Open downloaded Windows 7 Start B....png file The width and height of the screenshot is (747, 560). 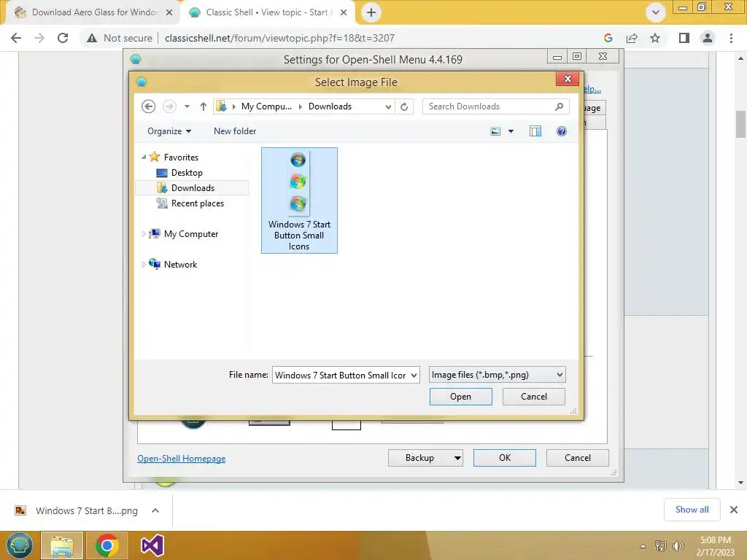(77, 510)
